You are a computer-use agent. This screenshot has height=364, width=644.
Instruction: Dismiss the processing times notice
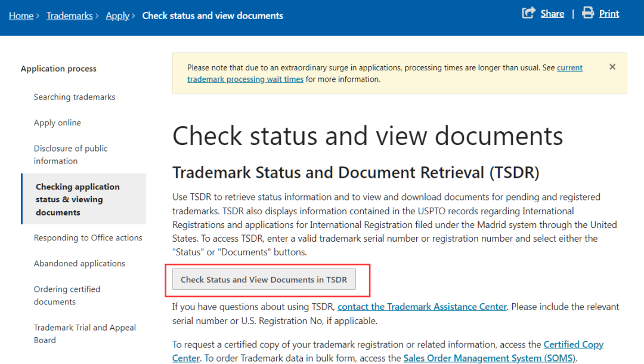(x=612, y=67)
